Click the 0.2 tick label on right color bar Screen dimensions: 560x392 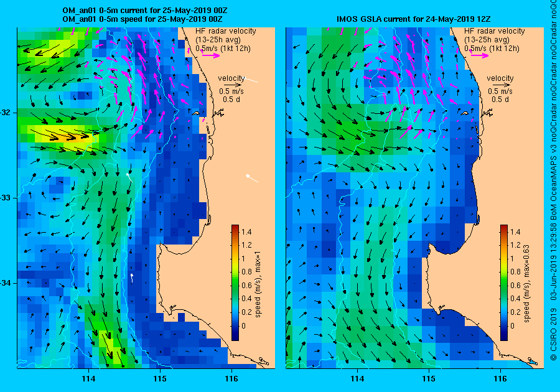pos(516,312)
